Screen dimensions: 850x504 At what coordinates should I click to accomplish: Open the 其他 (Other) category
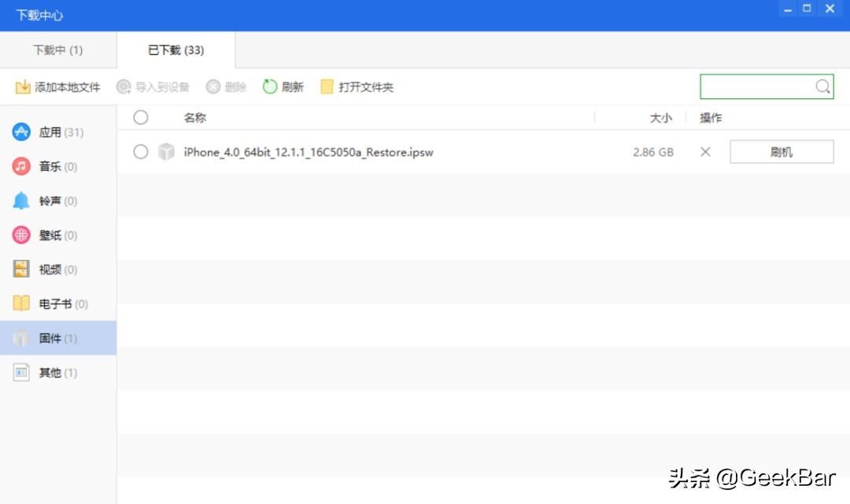point(21,372)
